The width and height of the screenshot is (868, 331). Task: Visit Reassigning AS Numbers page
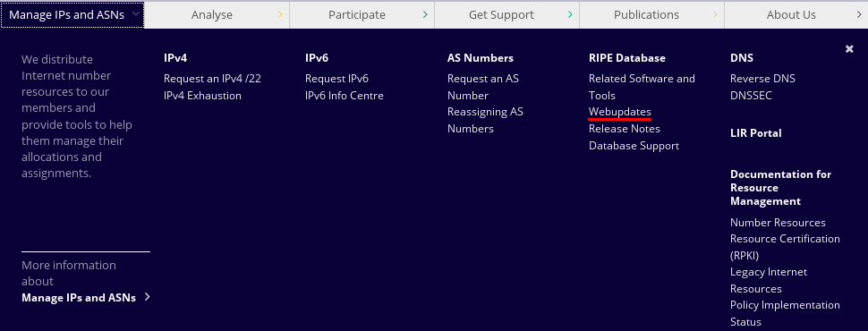coord(486,120)
